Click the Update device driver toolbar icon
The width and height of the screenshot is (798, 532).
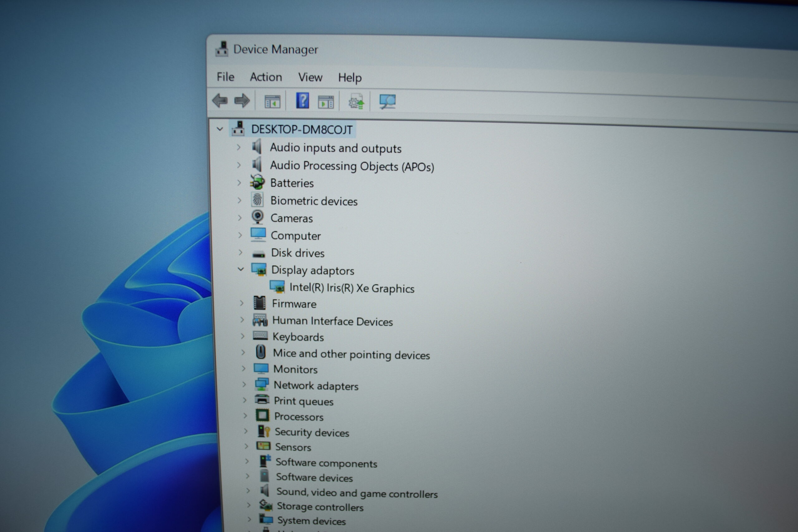356,102
